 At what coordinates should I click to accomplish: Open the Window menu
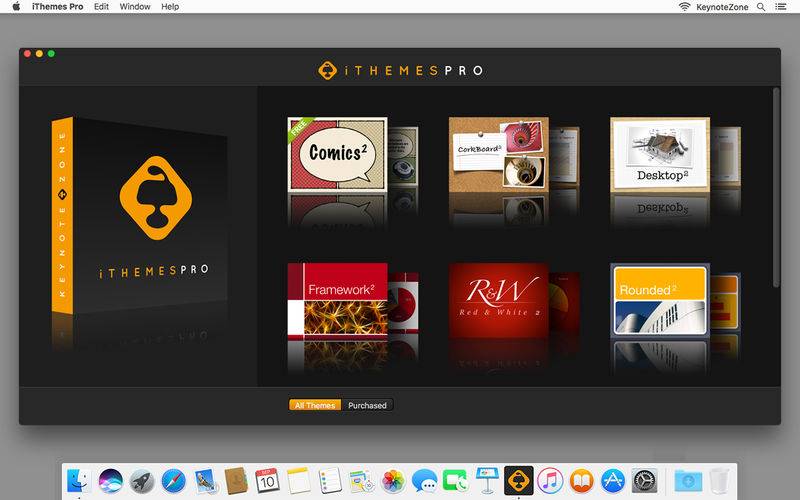pos(135,7)
